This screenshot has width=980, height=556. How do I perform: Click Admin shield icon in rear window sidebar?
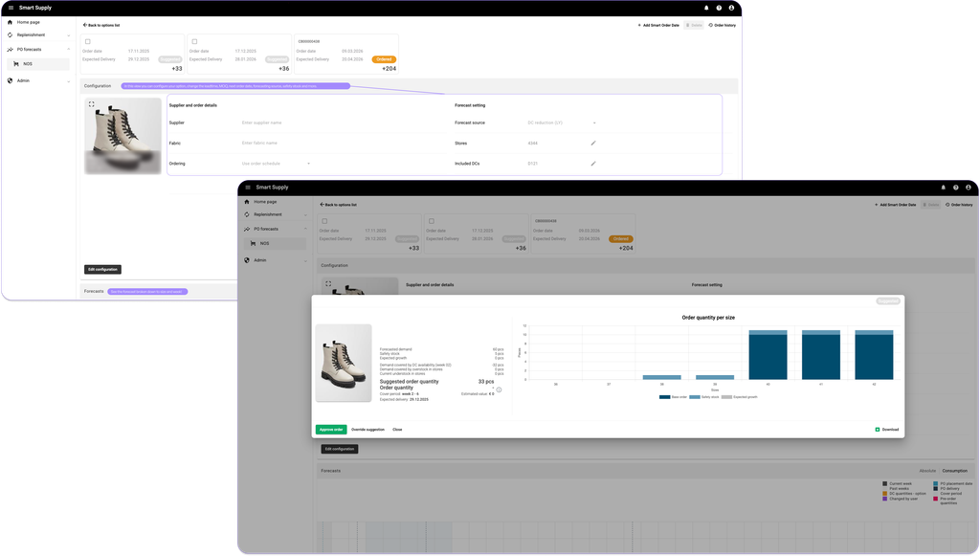click(10, 80)
